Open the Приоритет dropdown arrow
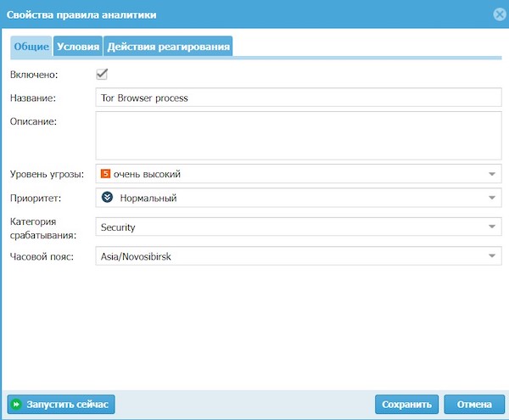509x420 pixels. click(x=492, y=199)
